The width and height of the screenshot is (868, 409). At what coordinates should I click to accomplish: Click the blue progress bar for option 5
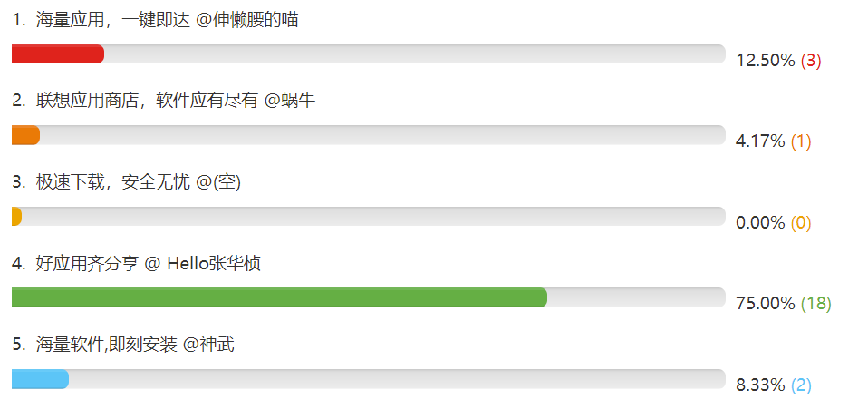[x=40, y=379]
